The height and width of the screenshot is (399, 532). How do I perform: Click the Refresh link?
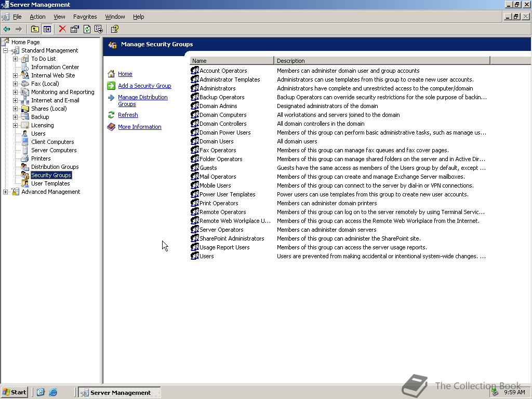(x=128, y=115)
